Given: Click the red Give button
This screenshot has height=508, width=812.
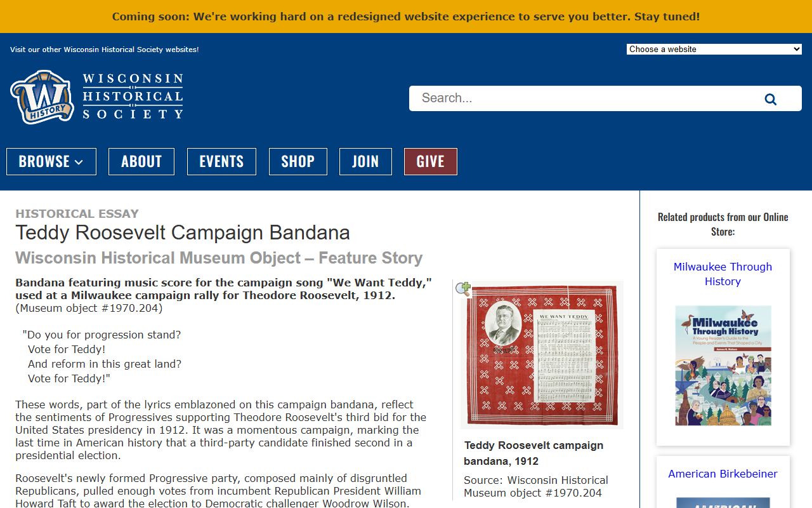Looking at the screenshot, I should pyautogui.click(x=430, y=161).
